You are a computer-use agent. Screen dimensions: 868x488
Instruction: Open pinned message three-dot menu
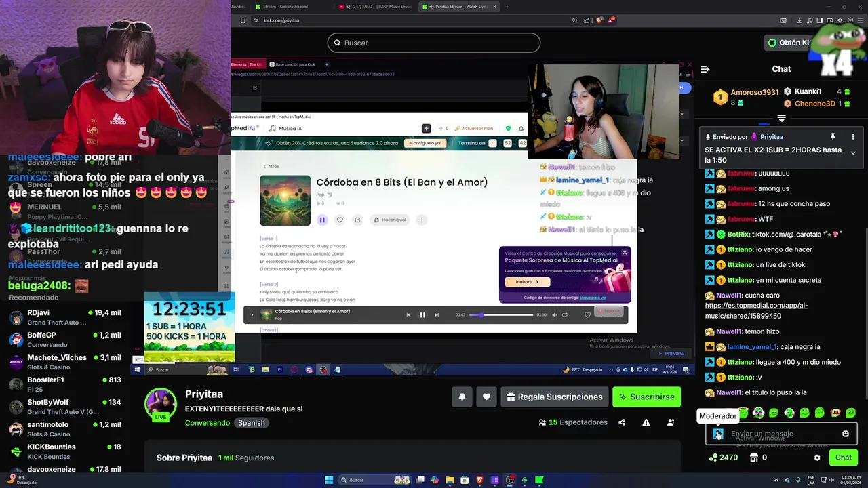click(x=853, y=136)
